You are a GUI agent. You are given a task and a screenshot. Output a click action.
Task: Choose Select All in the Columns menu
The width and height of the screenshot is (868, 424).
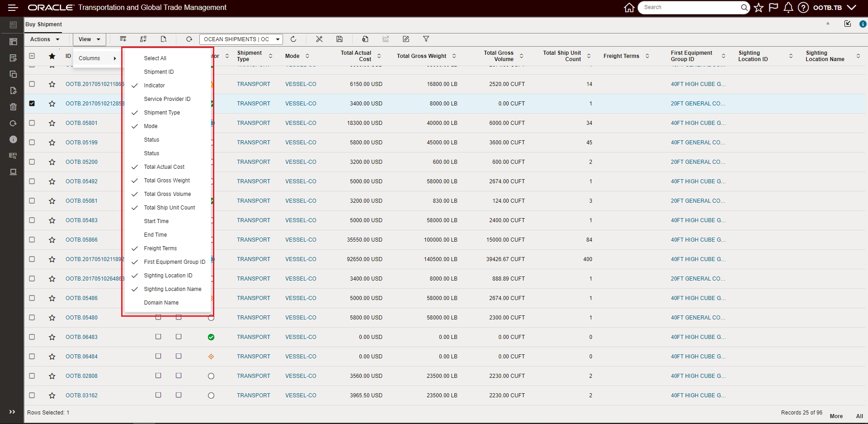(x=155, y=58)
